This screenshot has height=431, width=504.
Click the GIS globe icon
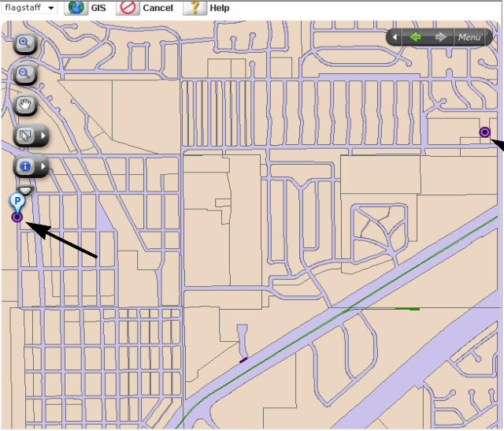pyautogui.click(x=76, y=8)
